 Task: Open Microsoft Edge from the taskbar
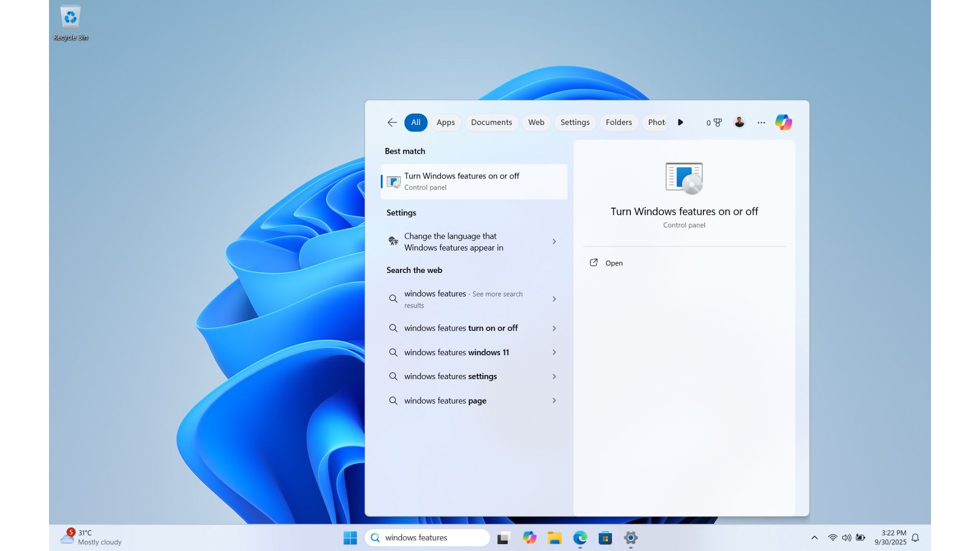[x=580, y=538]
